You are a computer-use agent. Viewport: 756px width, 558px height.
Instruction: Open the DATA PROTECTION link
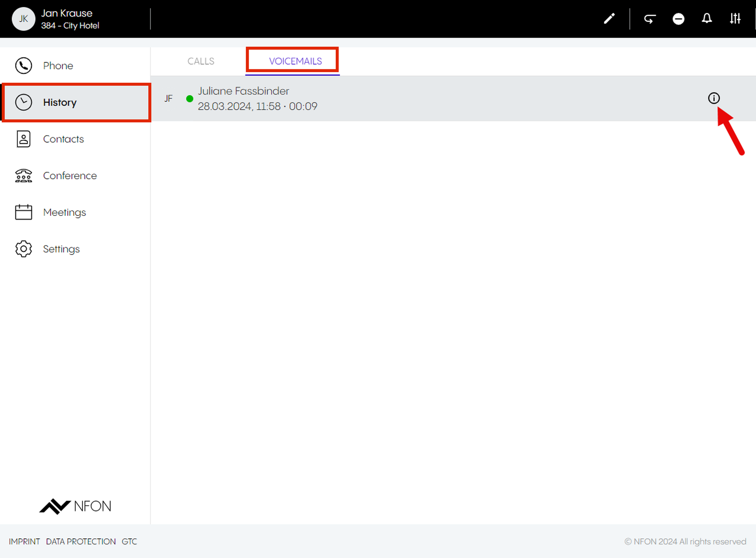81,541
